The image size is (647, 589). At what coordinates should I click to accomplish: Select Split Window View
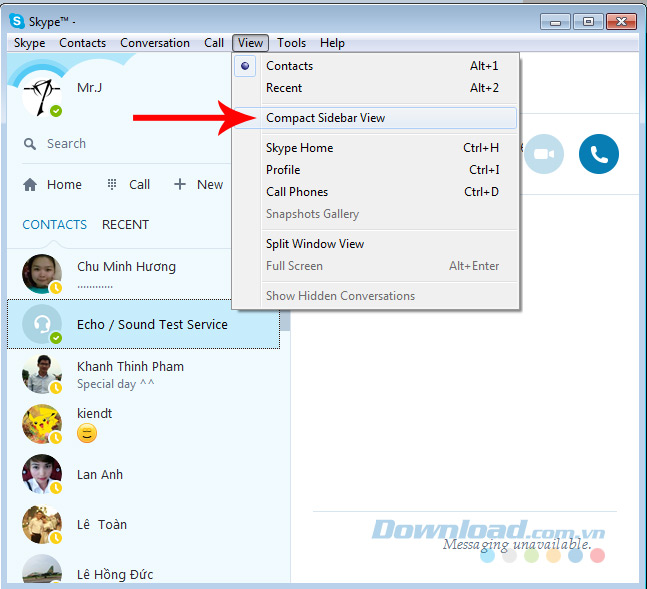pyautogui.click(x=375, y=244)
